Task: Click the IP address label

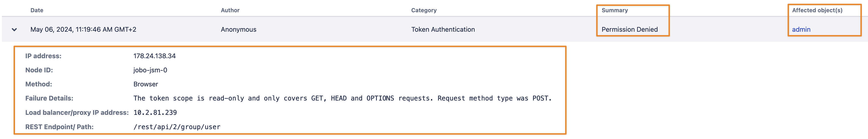Action: [43, 56]
